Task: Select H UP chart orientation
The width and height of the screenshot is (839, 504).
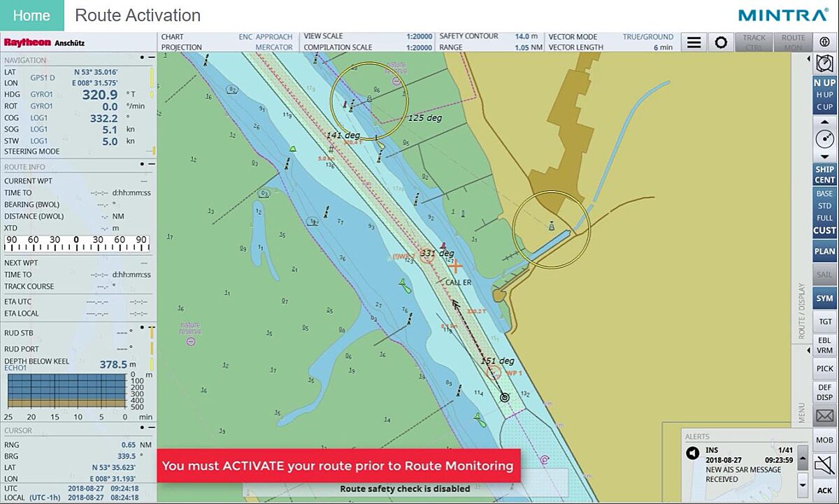Action: [825, 94]
